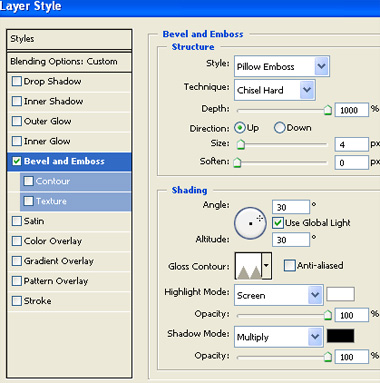Open the Technique dropdown showing Chisel Hard
This screenshot has height=383, width=380.
[275, 90]
